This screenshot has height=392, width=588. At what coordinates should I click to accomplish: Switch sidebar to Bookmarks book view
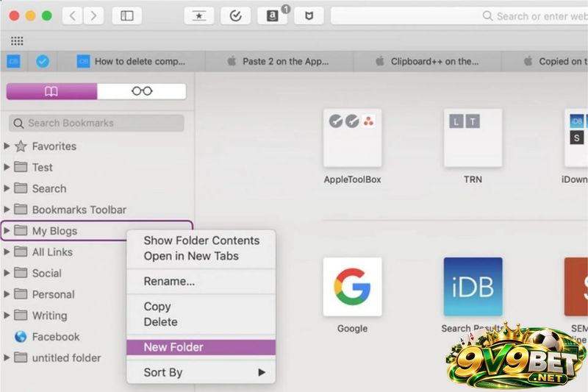[51, 91]
